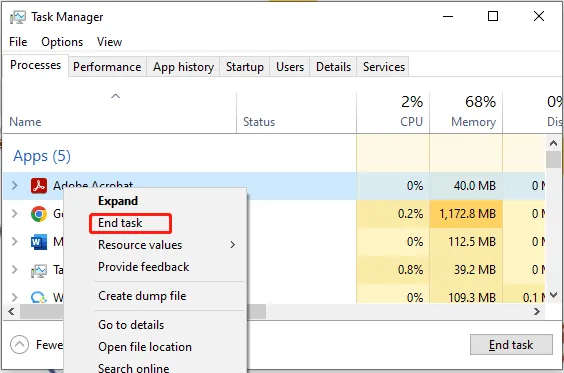The width and height of the screenshot is (564, 373).
Task: Switch to the Services tab
Action: [x=384, y=67]
